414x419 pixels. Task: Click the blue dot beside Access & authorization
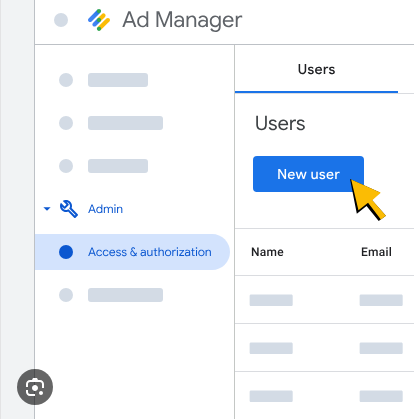[x=66, y=252]
